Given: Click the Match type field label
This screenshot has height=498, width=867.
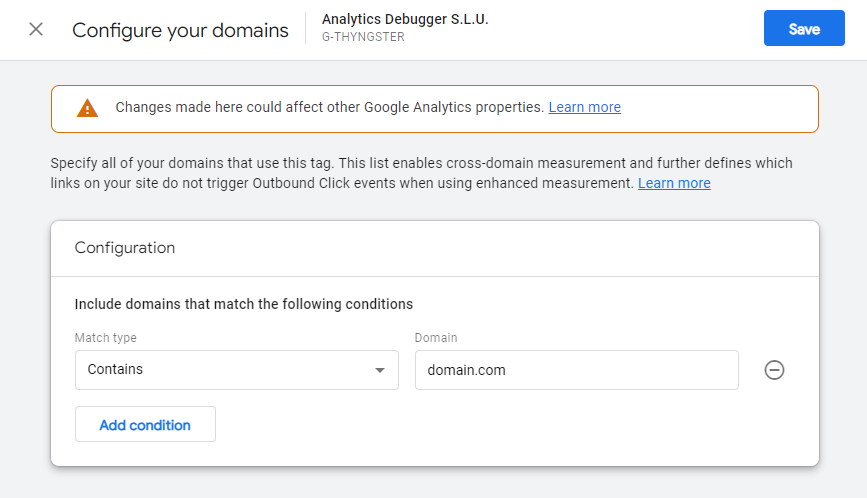Looking at the screenshot, I should coord(106,338).
